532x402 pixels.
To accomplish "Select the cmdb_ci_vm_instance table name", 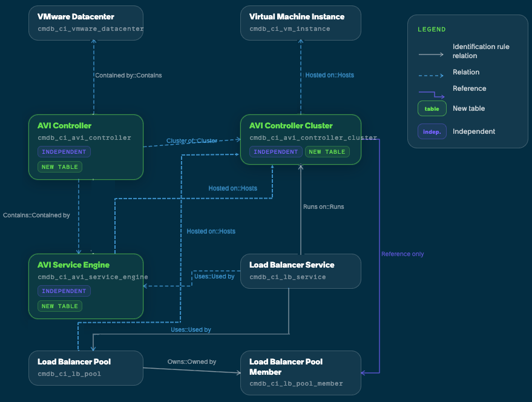I will pos(290,29).
